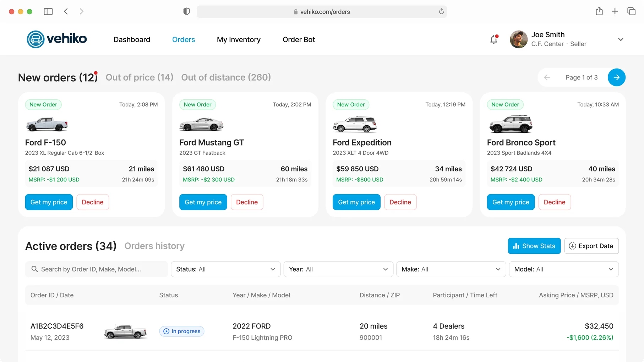Screen dimensions: 644x362
Task: Go back with the browser back arrow
Action: 66,12
